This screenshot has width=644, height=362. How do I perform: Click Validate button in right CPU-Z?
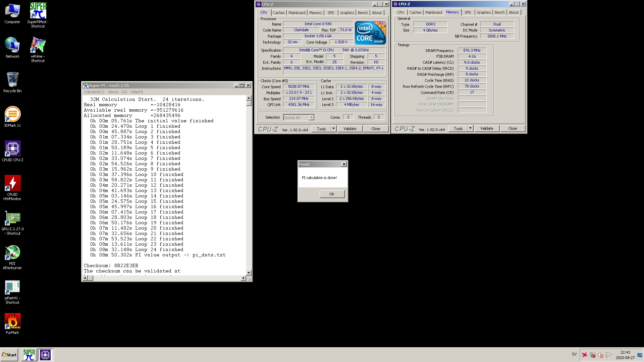(x=487, y=128)
